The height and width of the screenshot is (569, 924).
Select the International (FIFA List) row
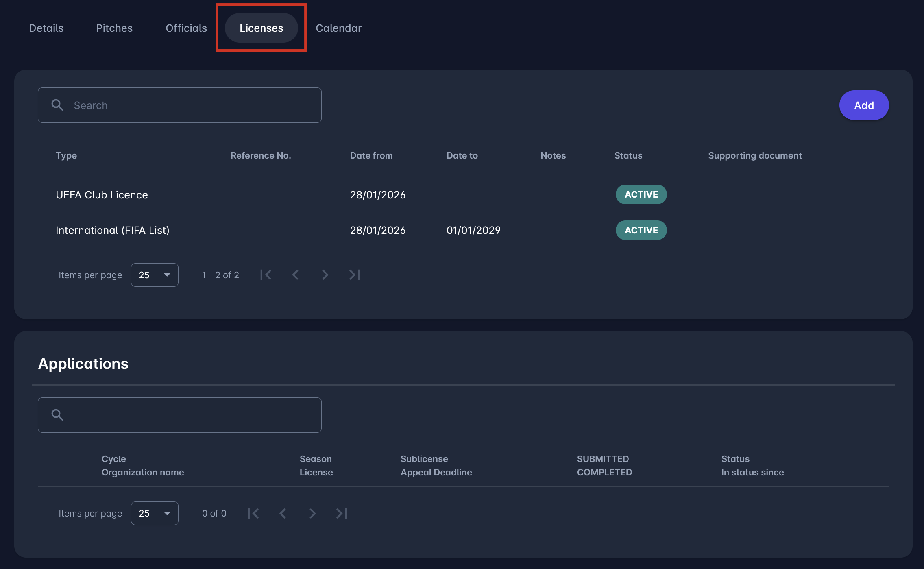pyautogui.click(x=112, y=230)
